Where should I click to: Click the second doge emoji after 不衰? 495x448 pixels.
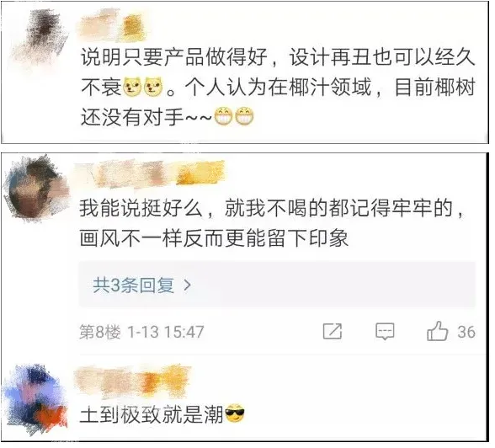153,87
